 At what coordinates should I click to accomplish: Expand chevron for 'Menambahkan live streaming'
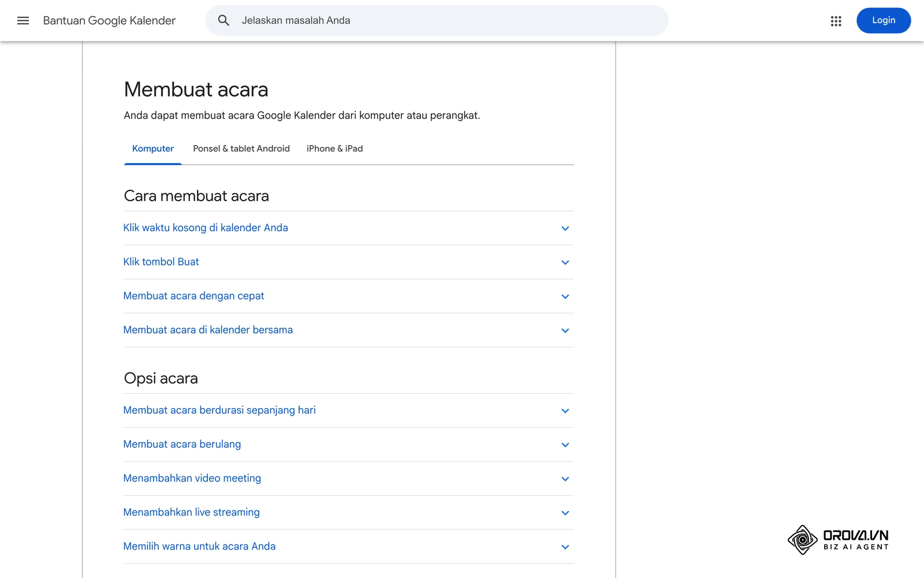point(565,514)
